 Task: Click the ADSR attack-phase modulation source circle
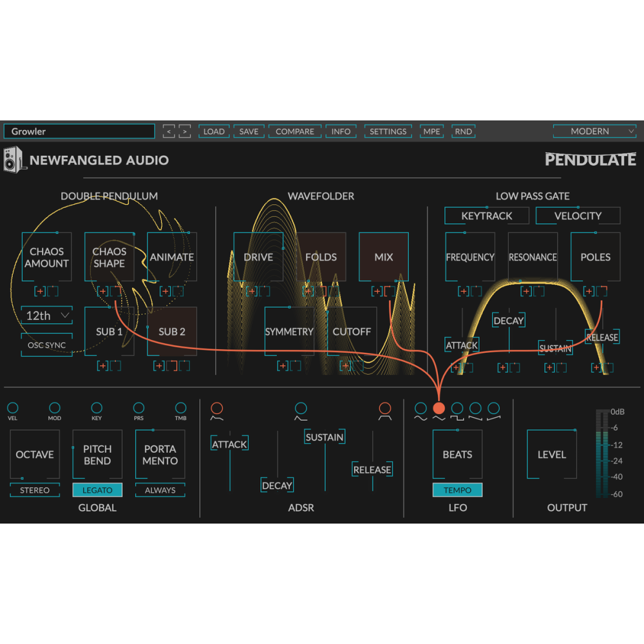click(217, 408)
